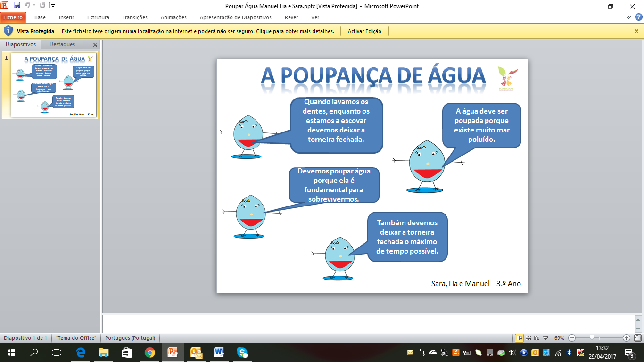This screenshot has width=644, height=362.
Task: Click the zoom in plus button
Action: 627,338
